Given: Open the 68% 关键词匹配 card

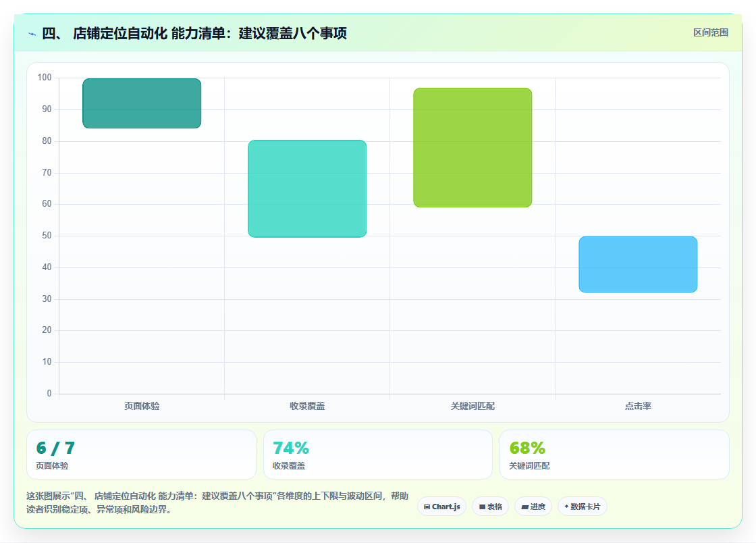Looking at the screenshot, I should coord(615,455).
